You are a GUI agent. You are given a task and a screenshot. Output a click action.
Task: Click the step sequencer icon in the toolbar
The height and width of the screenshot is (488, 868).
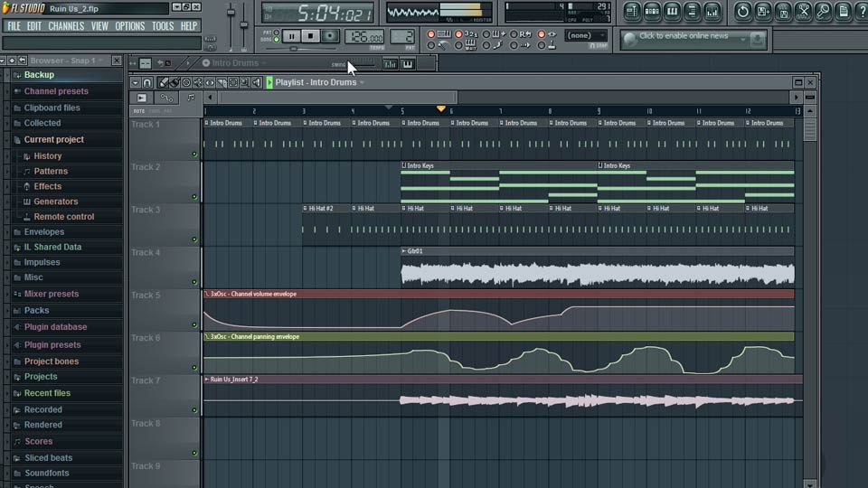tap(651, 12)
